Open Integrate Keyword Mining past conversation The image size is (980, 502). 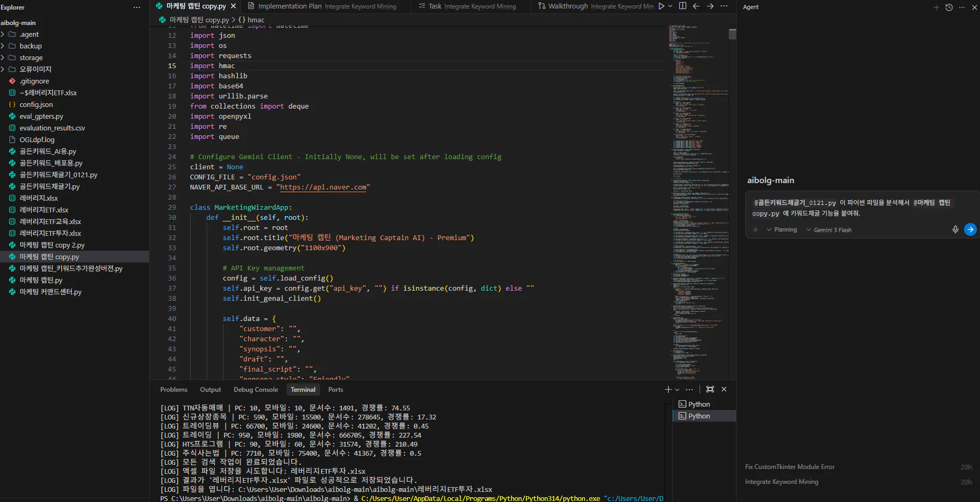tap(781, 482)
